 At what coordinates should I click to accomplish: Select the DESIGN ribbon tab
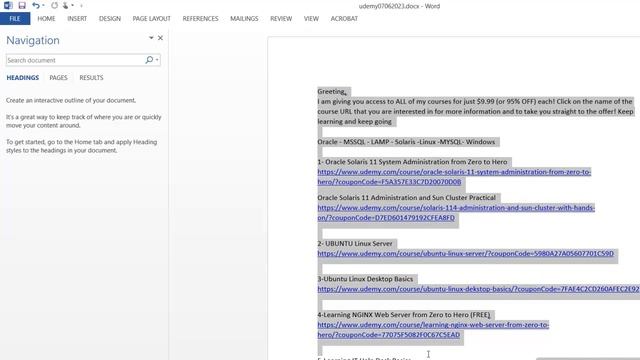coord(110,19)
